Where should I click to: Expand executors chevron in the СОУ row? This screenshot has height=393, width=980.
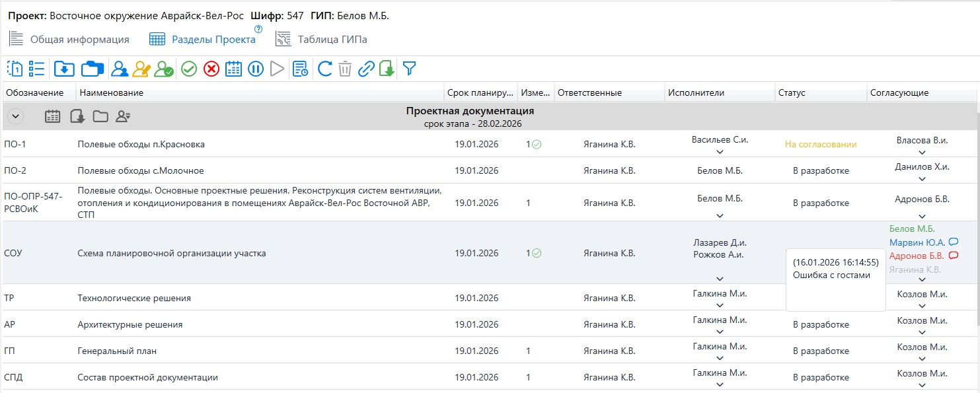(x=720, y=279)
